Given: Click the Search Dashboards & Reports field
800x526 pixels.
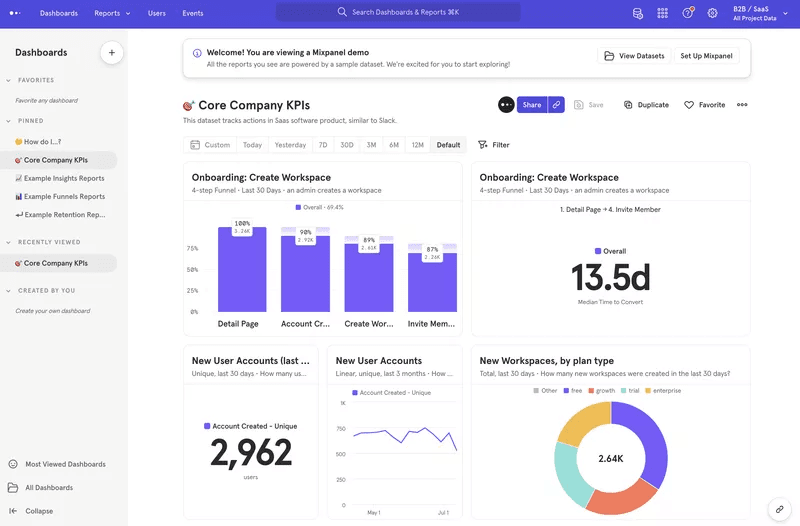Looking at the screenshot, I should pos(398,13).
